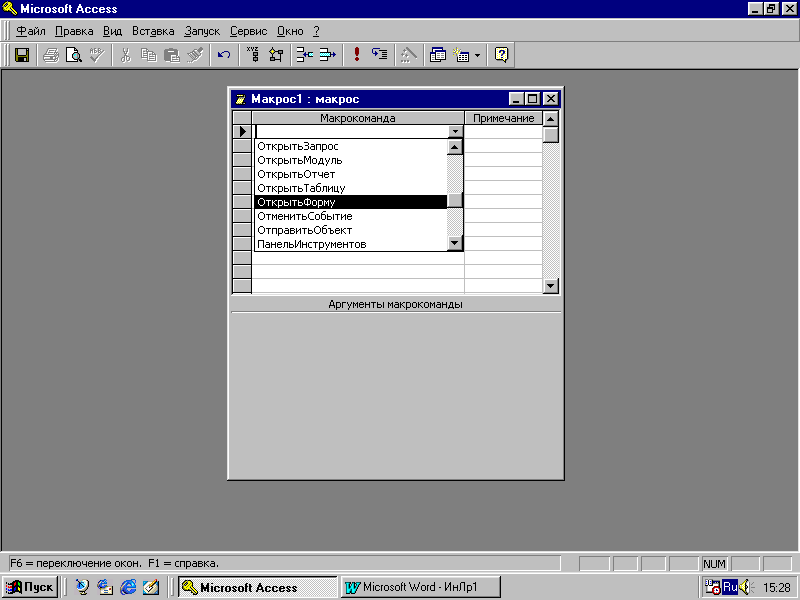Launch Internet Explorer from quick launch

coord(128,587)
